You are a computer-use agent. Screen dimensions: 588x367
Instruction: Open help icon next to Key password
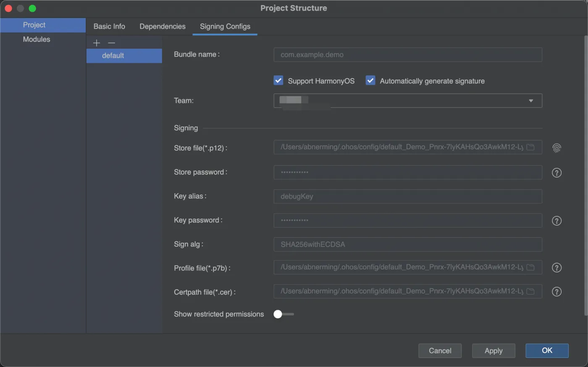pos(556,221)
